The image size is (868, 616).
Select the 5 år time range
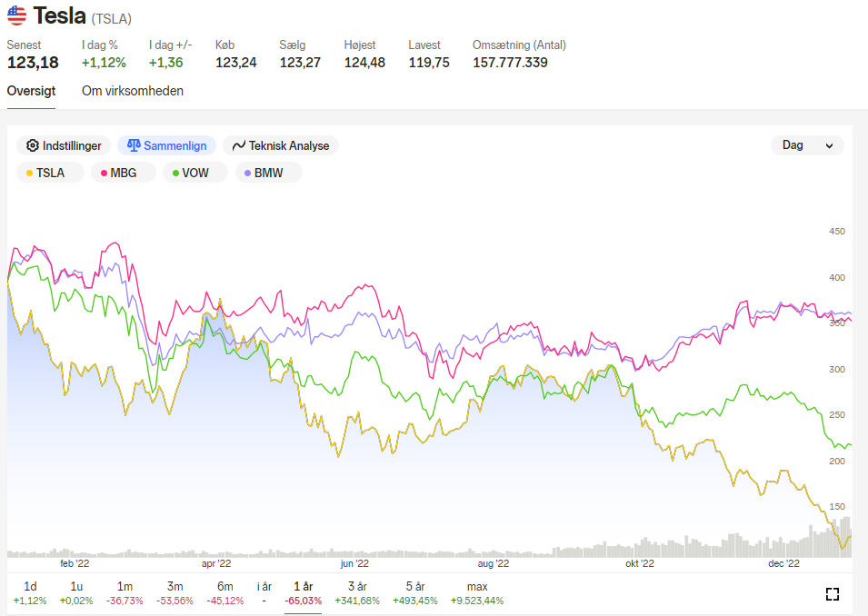[x=415, y=593]
